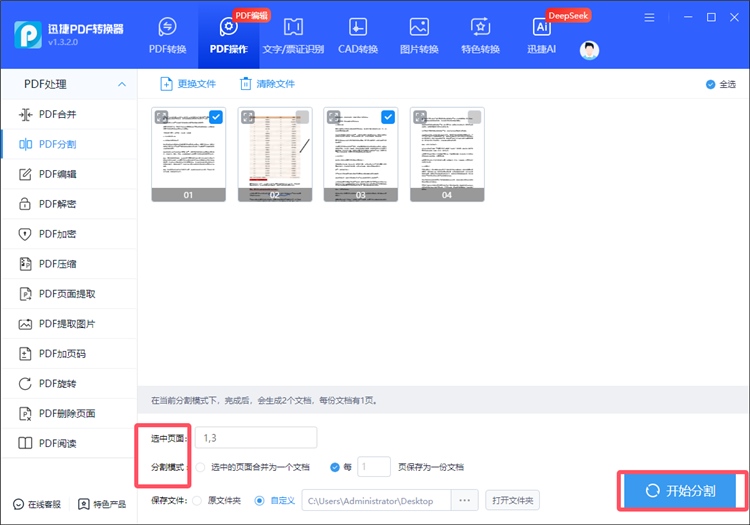
Task: Choose PDF压缩 in sidebar
Action: click(x=69, y=264)
